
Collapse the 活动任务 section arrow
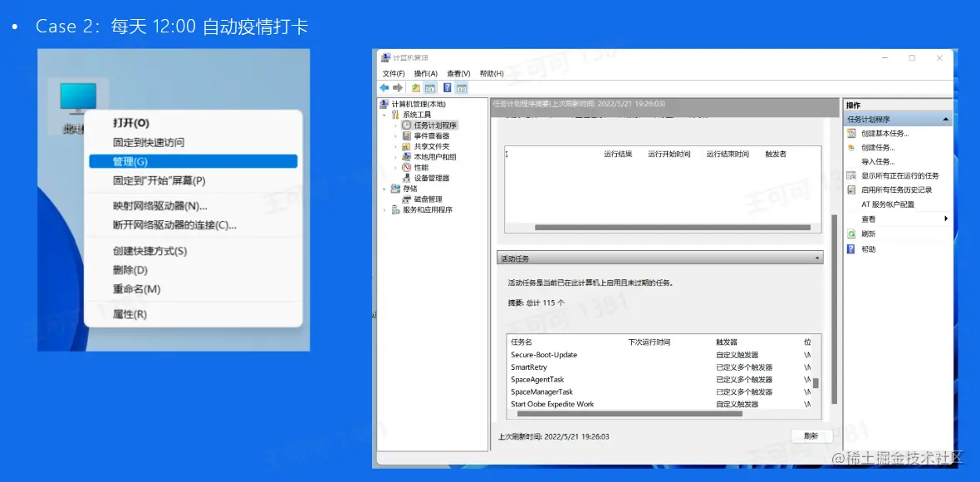point(817,258)
